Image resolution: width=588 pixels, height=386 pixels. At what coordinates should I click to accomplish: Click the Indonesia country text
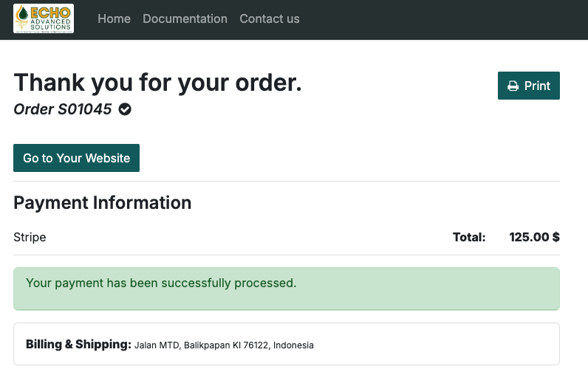(x=294, y=345)
